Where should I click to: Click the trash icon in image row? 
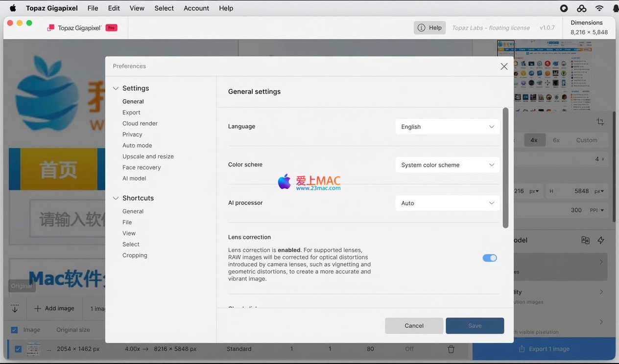click(451, 349)
